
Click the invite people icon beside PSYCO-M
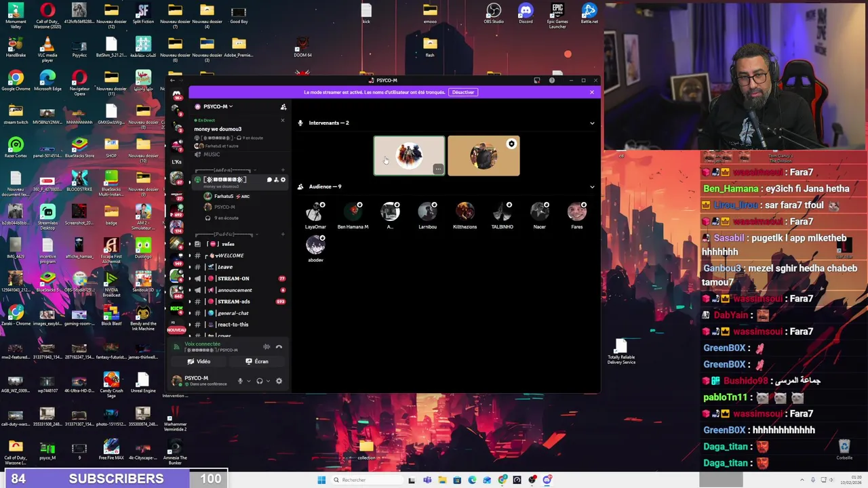click(283, 106)
